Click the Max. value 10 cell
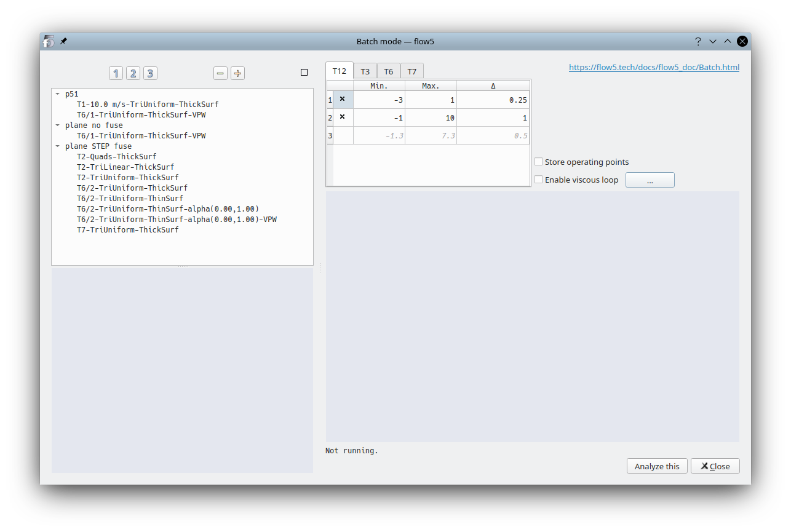This screenshot has height=532, width=791. (x=431, y=117)
